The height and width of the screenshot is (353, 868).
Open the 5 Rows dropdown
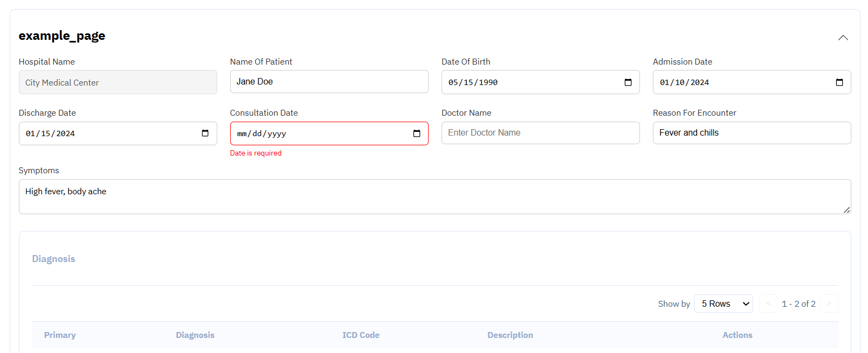tap(723, 303)
